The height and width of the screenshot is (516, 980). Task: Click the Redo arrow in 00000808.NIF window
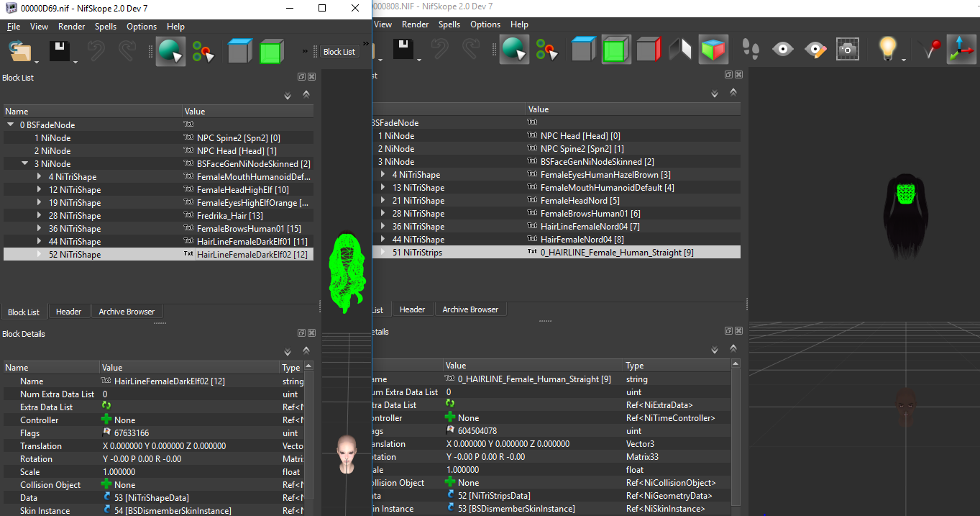[x=471, y=49]
